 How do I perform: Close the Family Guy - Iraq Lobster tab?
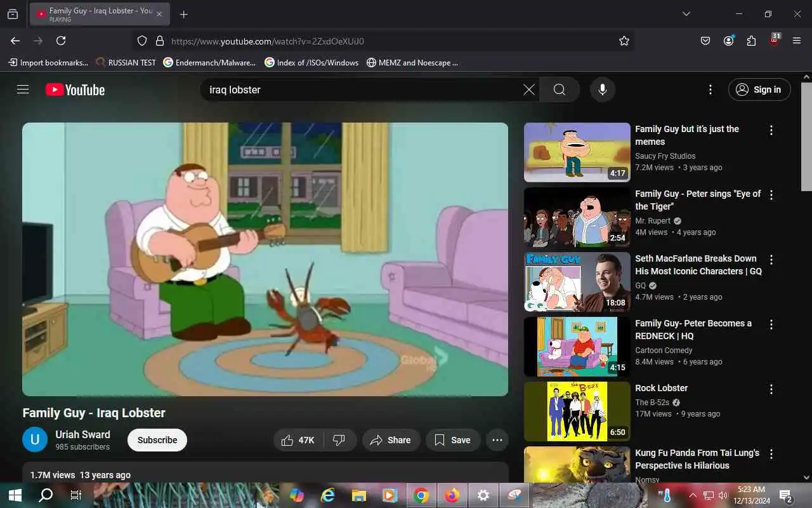click(159, 14)
